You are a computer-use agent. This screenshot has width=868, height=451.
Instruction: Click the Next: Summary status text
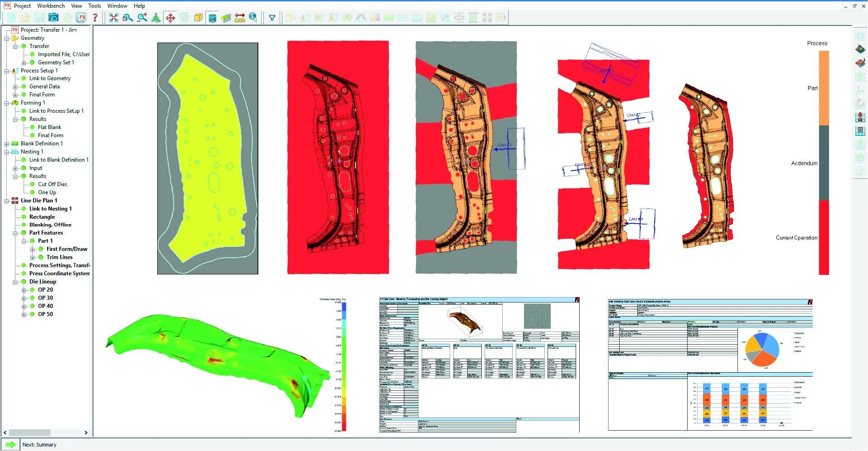(39, 445)
